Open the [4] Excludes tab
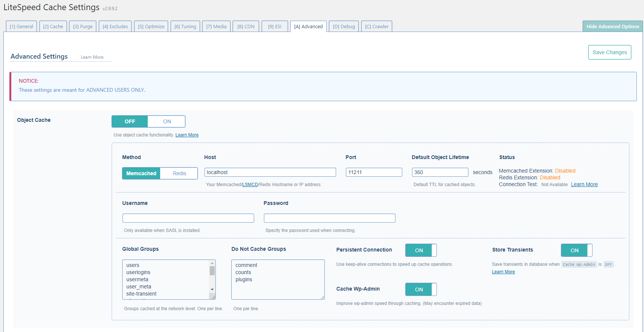This screenshot has height=332, width=644. (115, 26)
